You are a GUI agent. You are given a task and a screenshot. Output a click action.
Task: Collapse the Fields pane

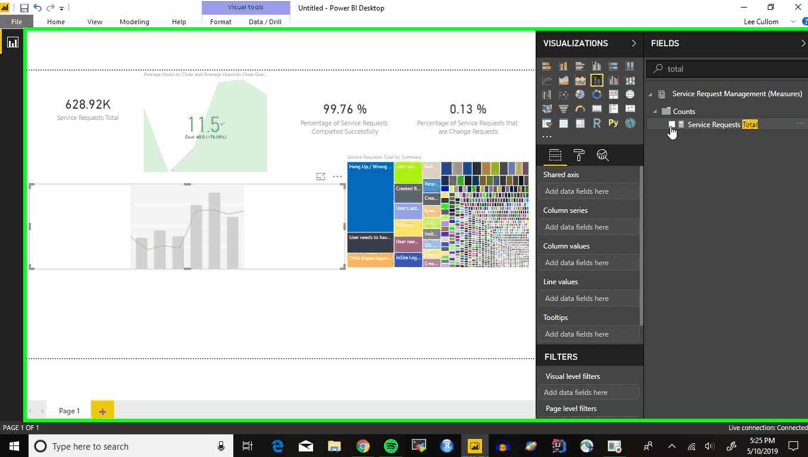pos(803,43)
